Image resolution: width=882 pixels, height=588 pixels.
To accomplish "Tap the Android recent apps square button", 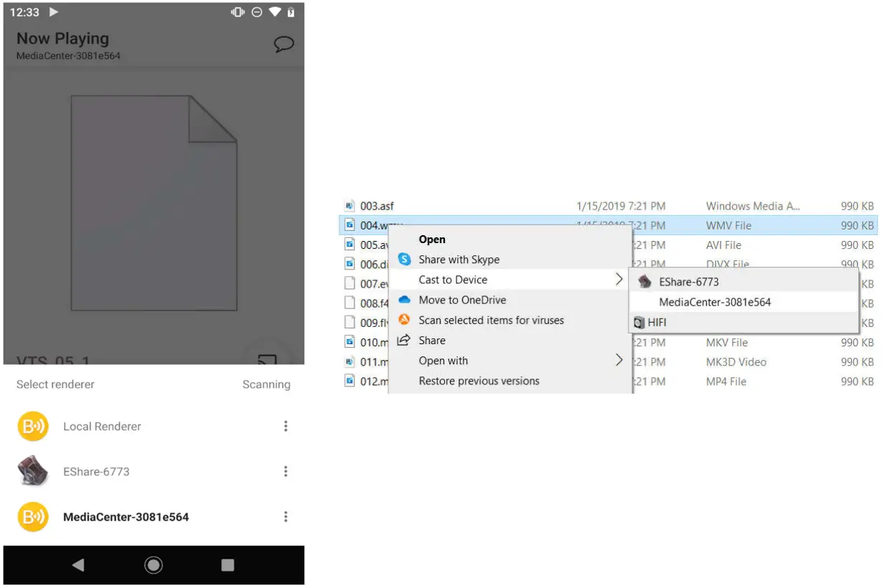I will point(227,565).
